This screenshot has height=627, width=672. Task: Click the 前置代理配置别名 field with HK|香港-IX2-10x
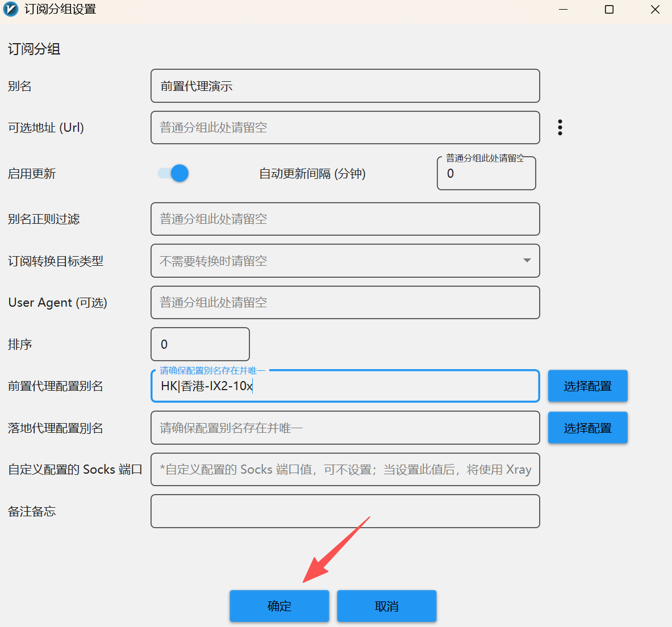point(345,386)
